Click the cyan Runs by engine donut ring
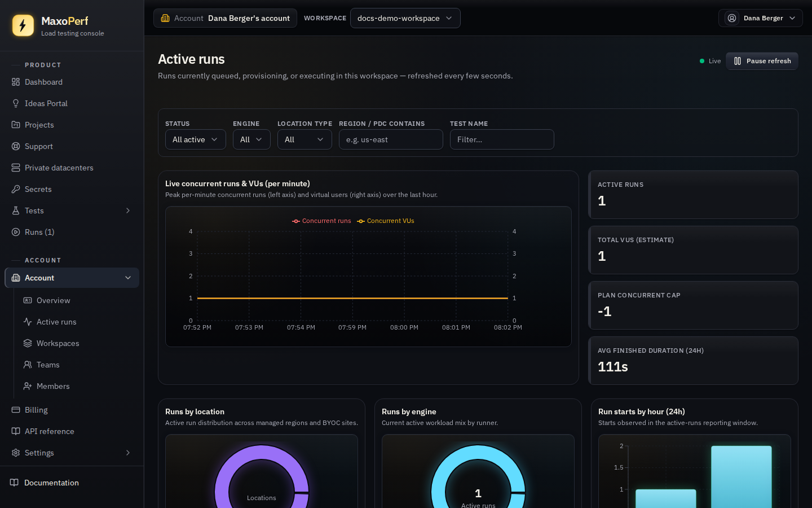812x508 pixels. [x=478, y=453]
